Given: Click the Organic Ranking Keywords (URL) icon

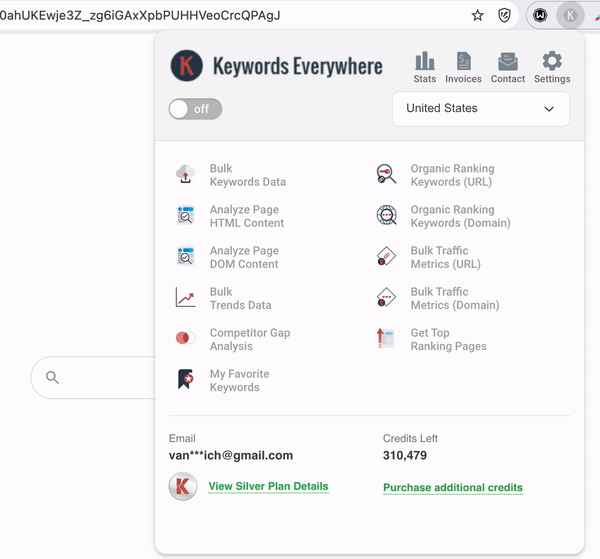Looking at the screenshot, I should click(x=386, y=174).
